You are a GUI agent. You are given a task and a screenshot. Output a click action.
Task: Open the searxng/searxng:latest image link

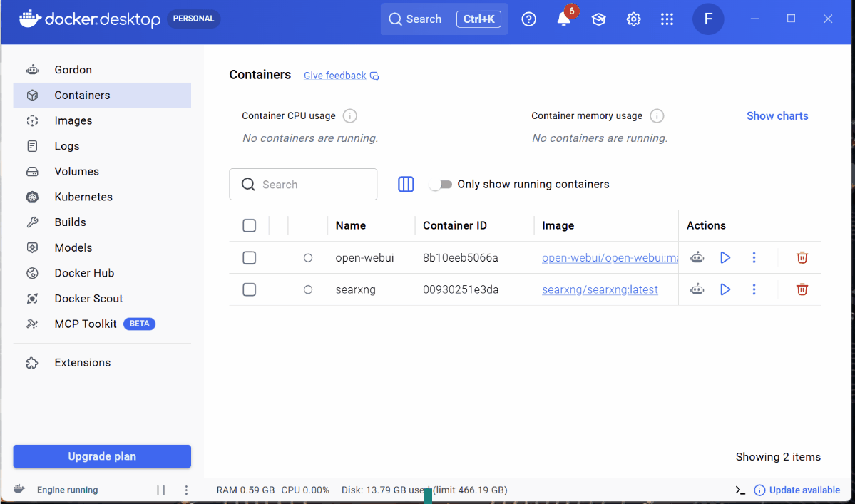point(600,290)
